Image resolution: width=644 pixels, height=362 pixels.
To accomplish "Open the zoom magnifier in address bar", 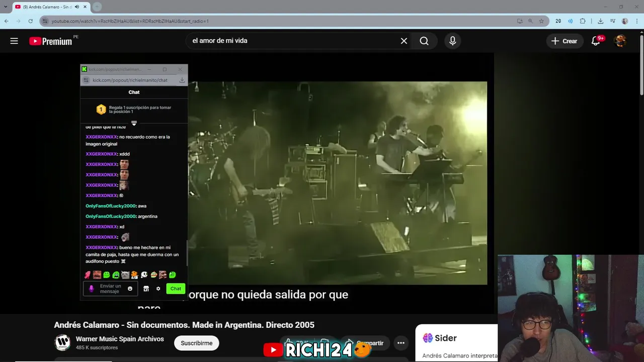I will (530, 21).
